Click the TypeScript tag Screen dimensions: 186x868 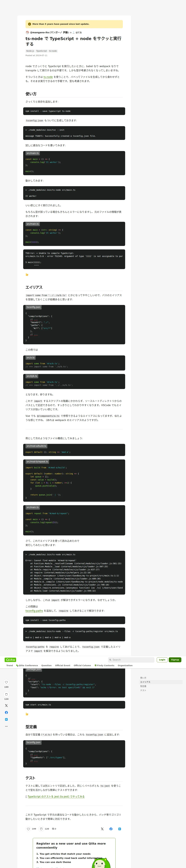pos(42,51)
